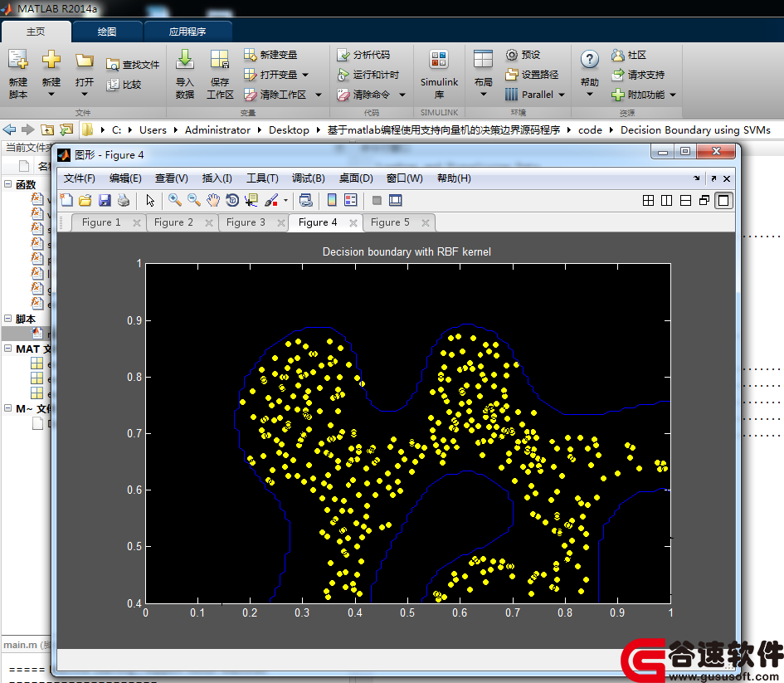Click Hide Plot Tools icon
This screenshot has height=683, width=784.
pyautogui.click(x=377, y=201)
